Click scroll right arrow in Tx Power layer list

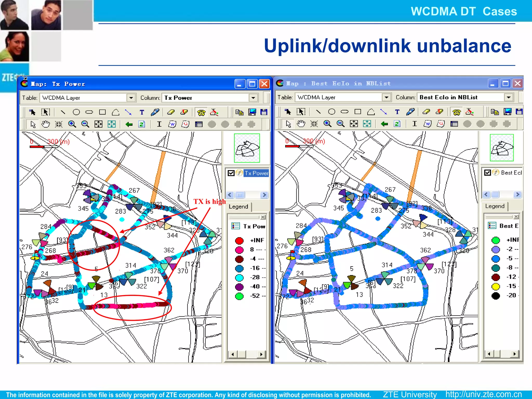(264, 195)
